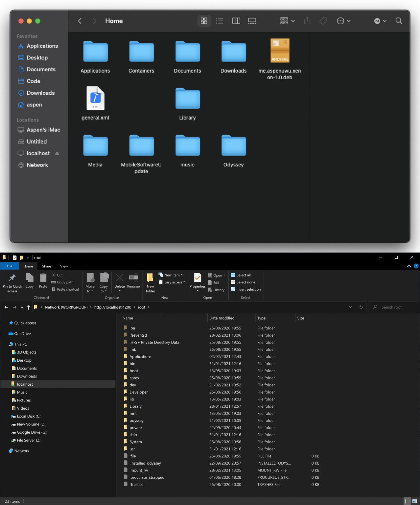420x505 pixels.
Task: Click the Search root input field
Action: [394, 307]
